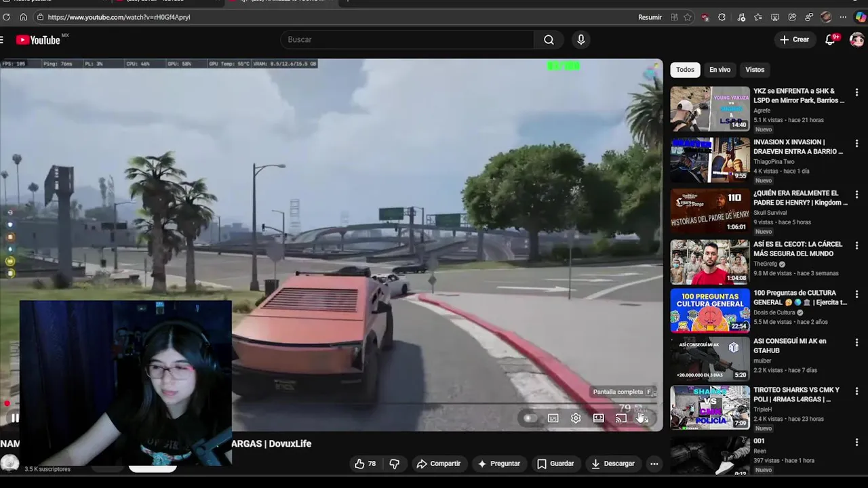This screenshot has height=488, width=868.
Task: Reload the page with the browser refresh icon
Action: point(7,17)
